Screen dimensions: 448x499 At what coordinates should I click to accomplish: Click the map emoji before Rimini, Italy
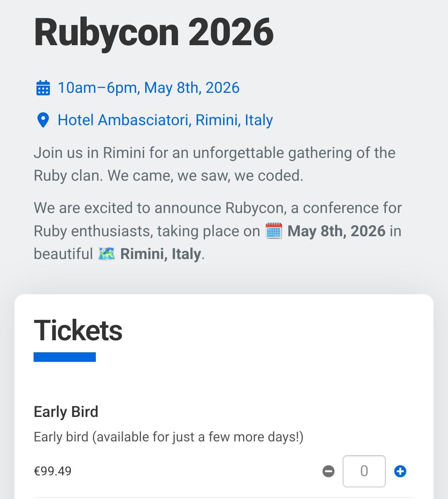point(107,254)
